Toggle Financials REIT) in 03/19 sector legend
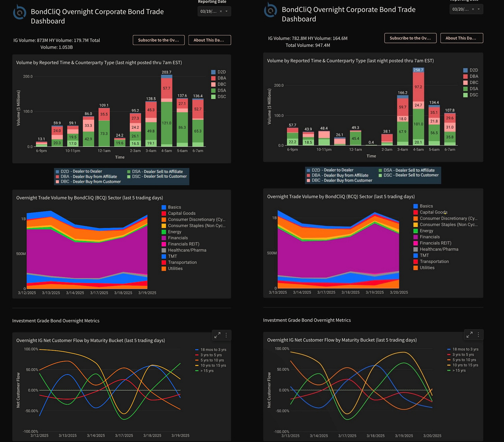This screenshot has height=442, width=504. [x=180, y=244]
